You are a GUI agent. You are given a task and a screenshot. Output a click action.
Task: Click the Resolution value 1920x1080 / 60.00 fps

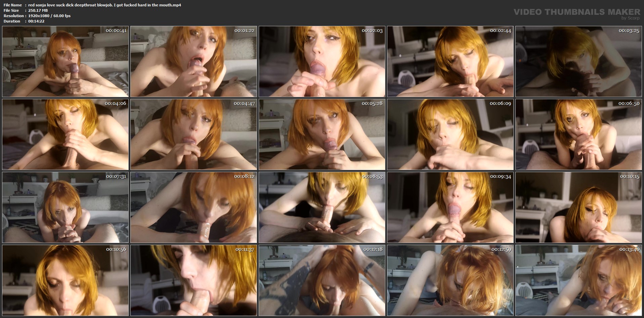(49, 16)
